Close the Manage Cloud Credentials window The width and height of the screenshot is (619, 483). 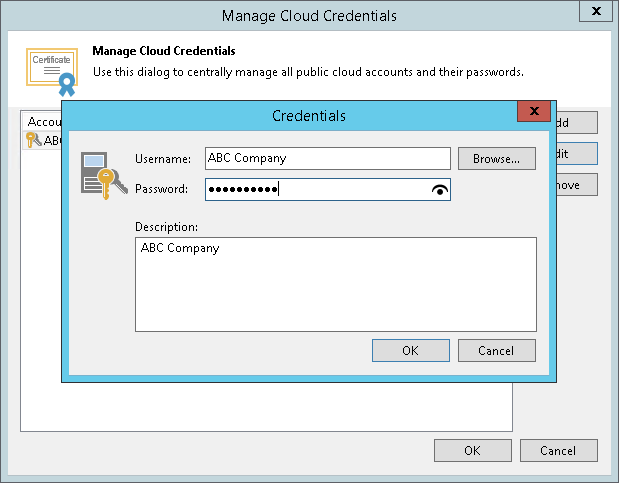597,13
